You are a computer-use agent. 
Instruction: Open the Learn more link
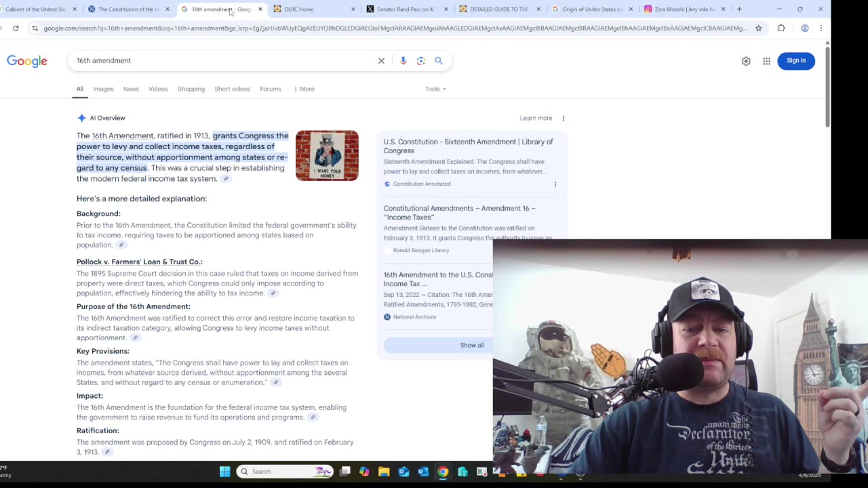coord(536,118)
